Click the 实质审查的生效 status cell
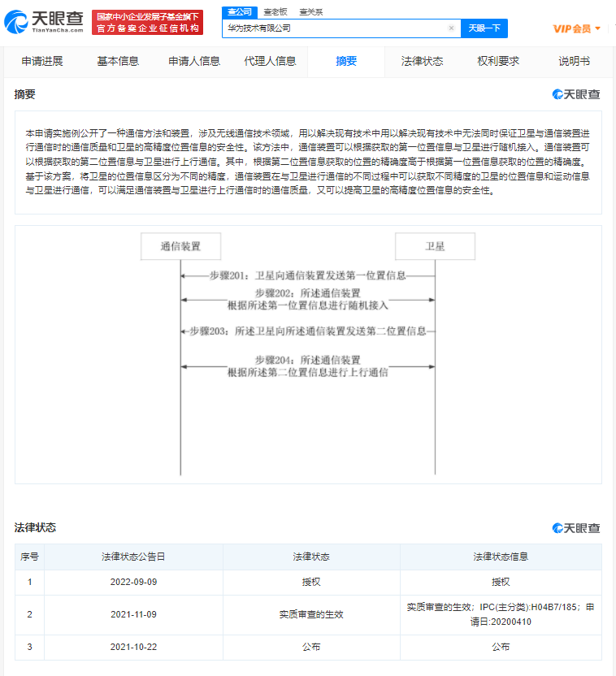Screen dimensions: 616x676 pyautogui.click(x=311, y=614)
